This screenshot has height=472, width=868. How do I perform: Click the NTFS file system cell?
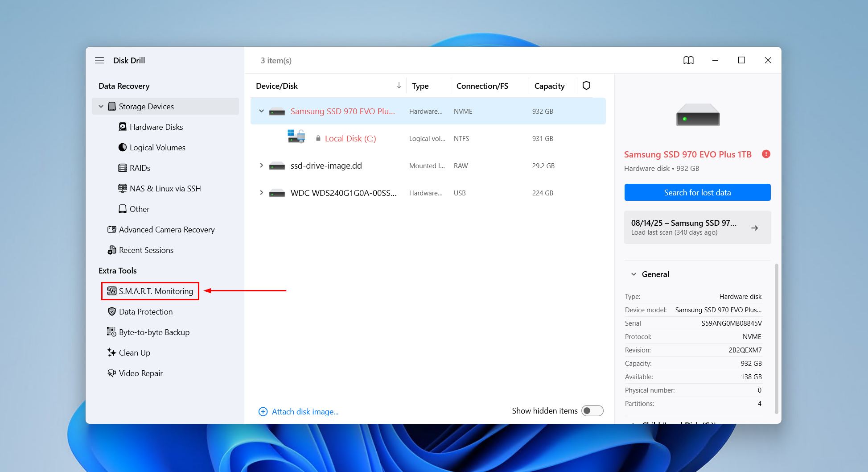pos(461,138)
